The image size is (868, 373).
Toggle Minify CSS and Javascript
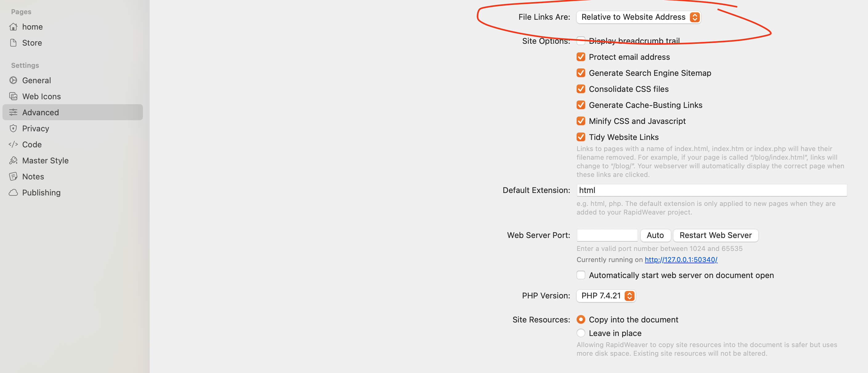581,121
